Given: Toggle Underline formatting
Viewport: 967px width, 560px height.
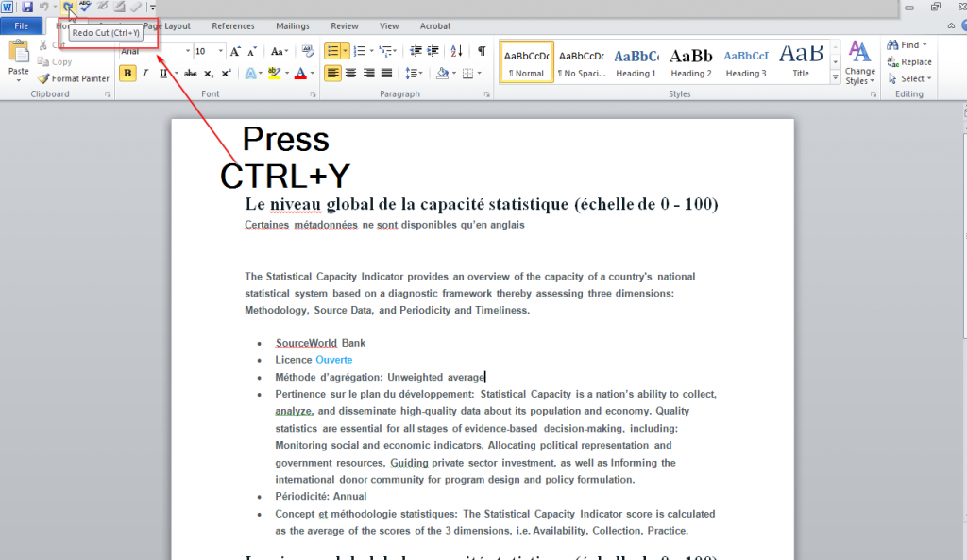Looking at the screenshot, I should (162, 74).
